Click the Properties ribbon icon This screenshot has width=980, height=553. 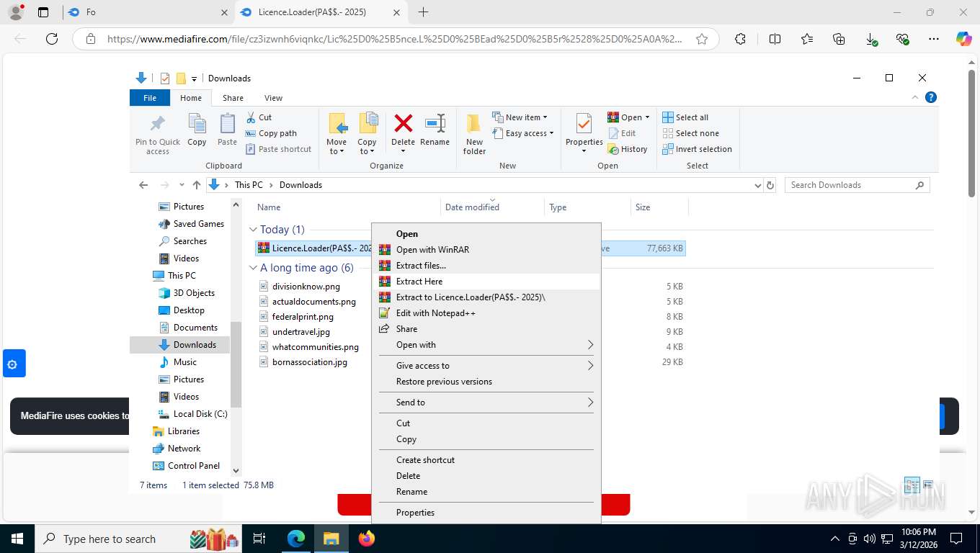pyautogui.click(x=584, y=124)
